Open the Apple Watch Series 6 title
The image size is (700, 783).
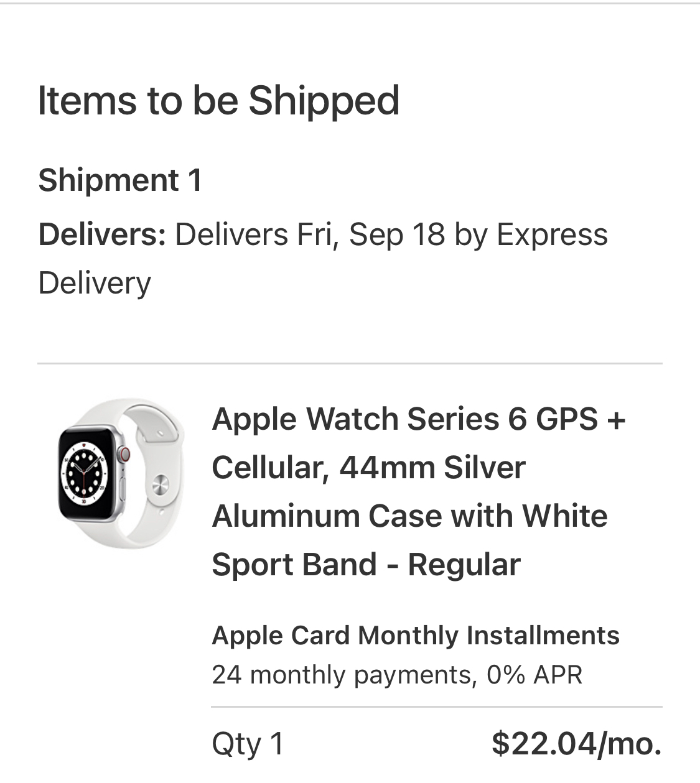[418, 419]
